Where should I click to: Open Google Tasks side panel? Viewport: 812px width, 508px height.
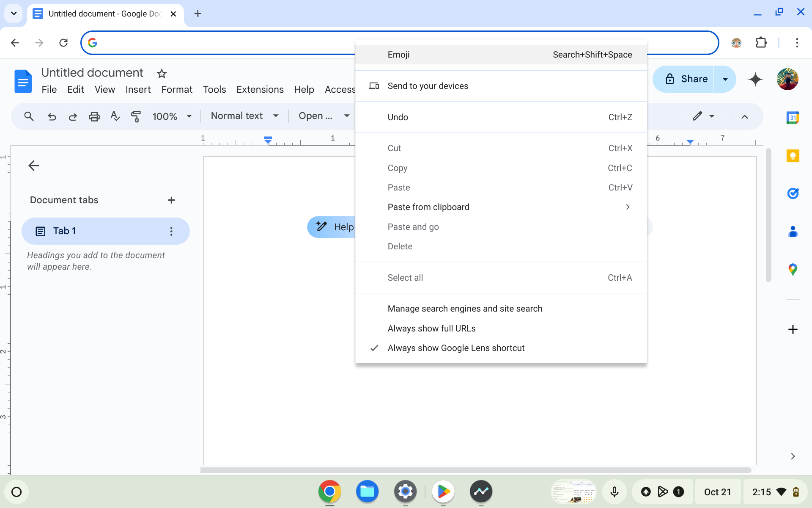tap(793, 193)
